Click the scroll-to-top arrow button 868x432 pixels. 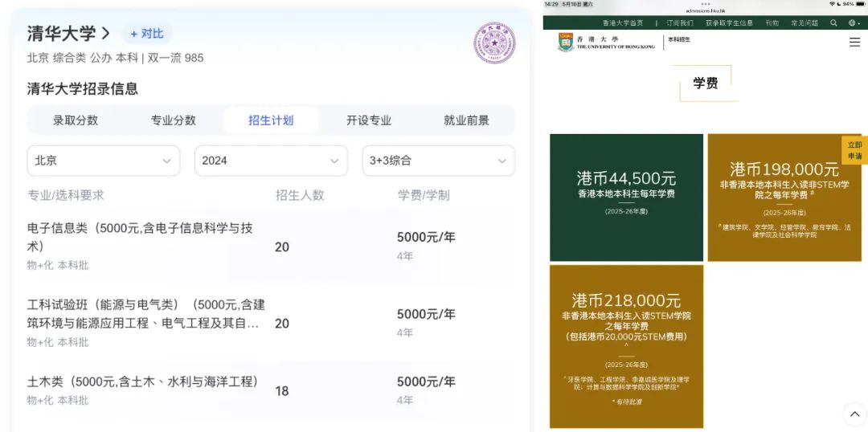pos(854,414)
